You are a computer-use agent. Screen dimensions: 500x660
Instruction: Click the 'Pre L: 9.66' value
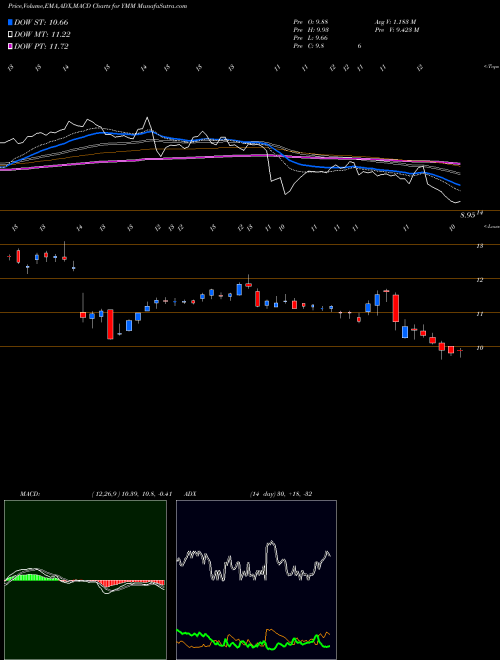[311, 38]
